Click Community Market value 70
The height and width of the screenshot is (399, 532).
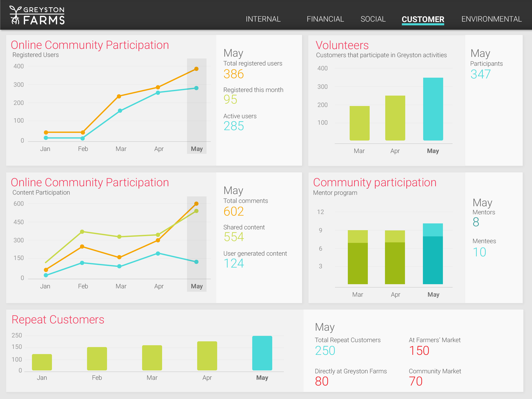(x=416, y=381)
